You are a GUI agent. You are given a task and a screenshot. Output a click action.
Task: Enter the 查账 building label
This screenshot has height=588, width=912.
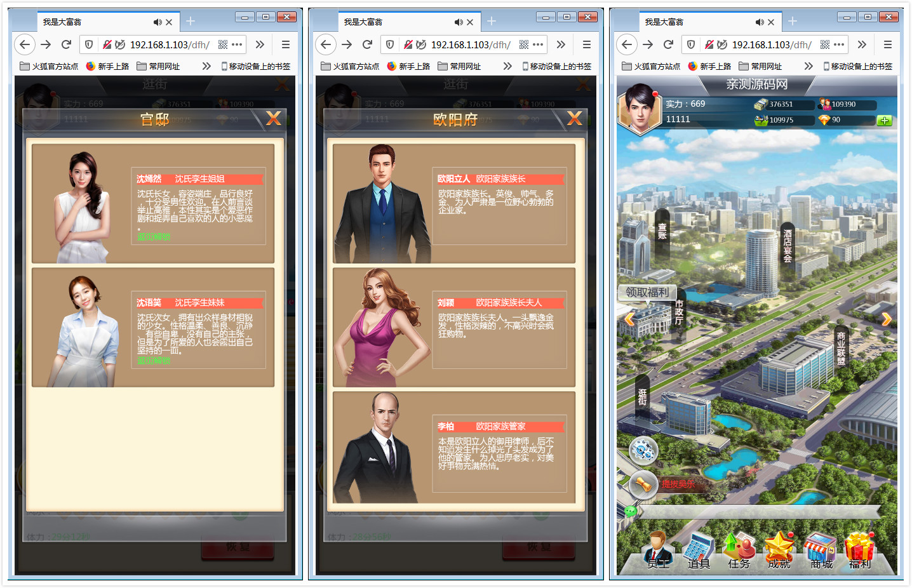click(x=662, y=231)
